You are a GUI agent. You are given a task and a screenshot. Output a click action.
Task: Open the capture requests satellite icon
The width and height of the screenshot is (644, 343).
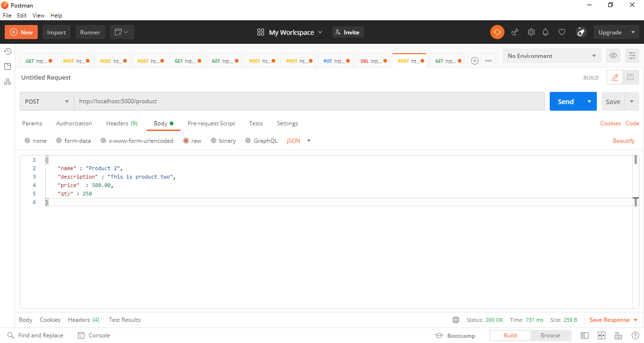(515, 32)
